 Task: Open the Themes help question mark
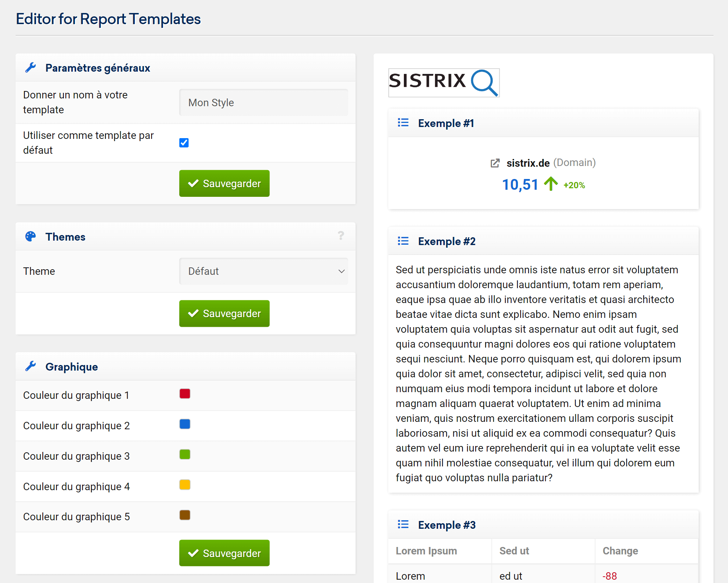[x=341, y=236]
